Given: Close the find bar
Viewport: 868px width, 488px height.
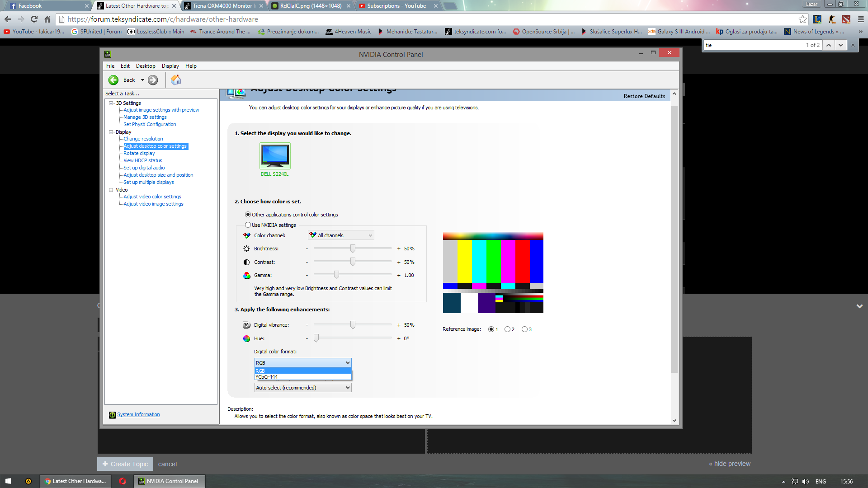Looking at the screenshot, I should click(x=853, y=45).
